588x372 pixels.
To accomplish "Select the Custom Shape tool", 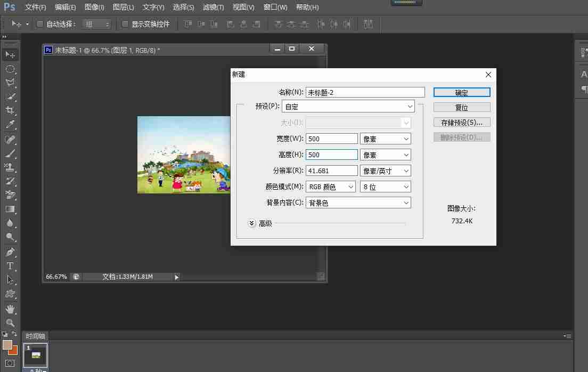I will 10,294.
